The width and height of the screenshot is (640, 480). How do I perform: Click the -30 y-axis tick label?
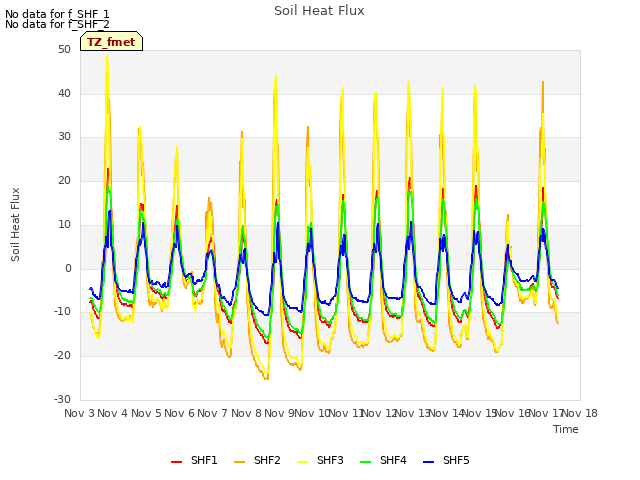tap(62, 399)
